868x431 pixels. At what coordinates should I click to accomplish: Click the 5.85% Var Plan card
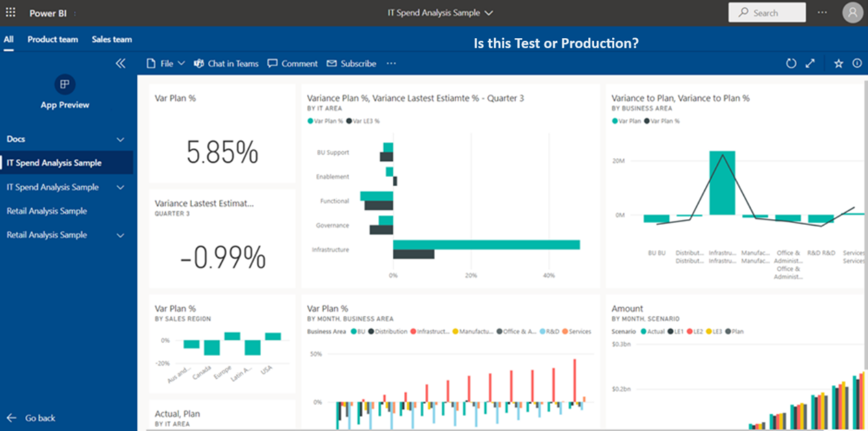pyautogui.click(x=222, y=133)
